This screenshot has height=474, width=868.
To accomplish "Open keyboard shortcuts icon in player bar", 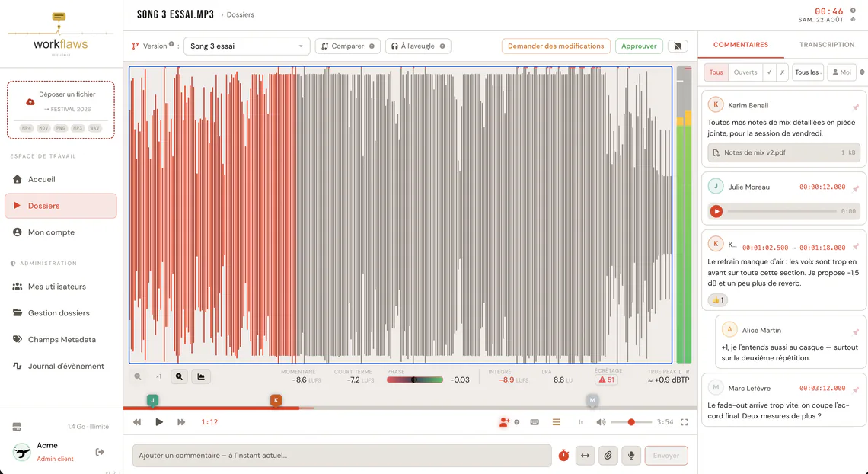I will click(x=535, y=422).
